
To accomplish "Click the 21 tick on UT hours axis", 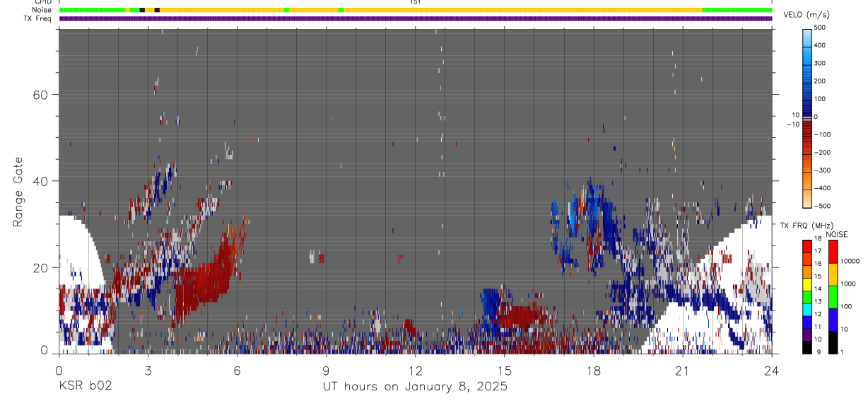I will click(683, 370).
